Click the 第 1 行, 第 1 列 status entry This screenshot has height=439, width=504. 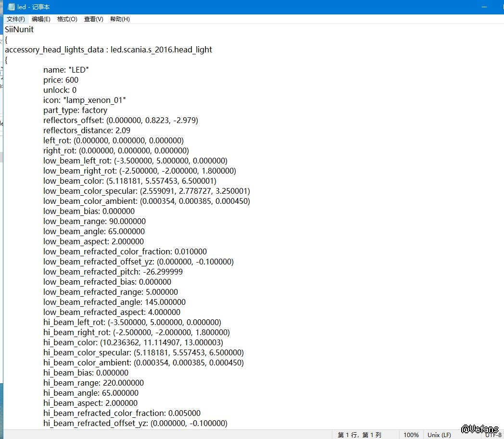coord(359,435)
